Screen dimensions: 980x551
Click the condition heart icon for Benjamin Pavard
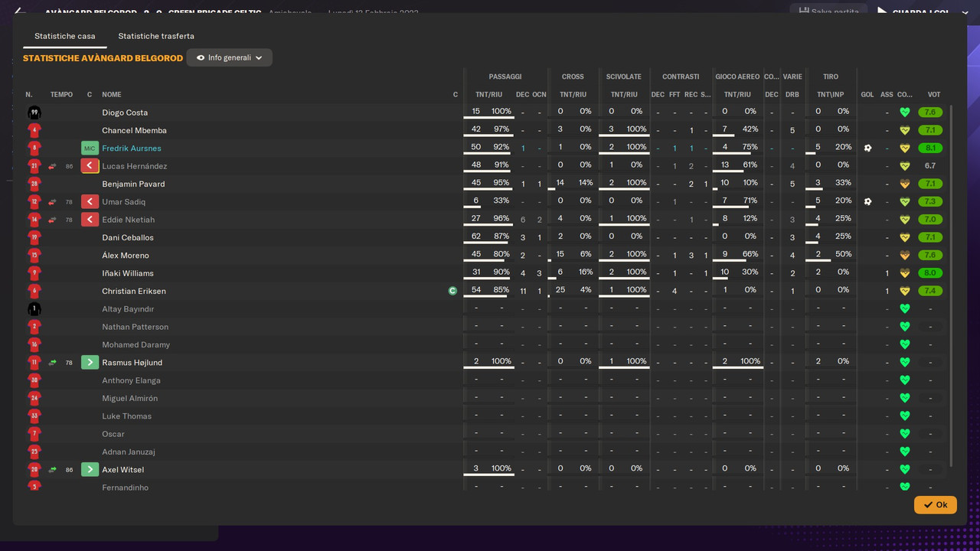904,184
